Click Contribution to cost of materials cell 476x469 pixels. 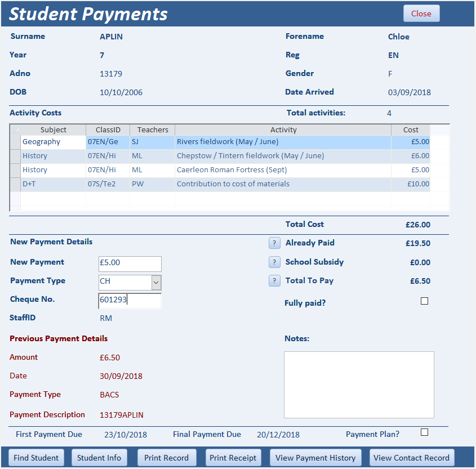[x=283, y=184]
